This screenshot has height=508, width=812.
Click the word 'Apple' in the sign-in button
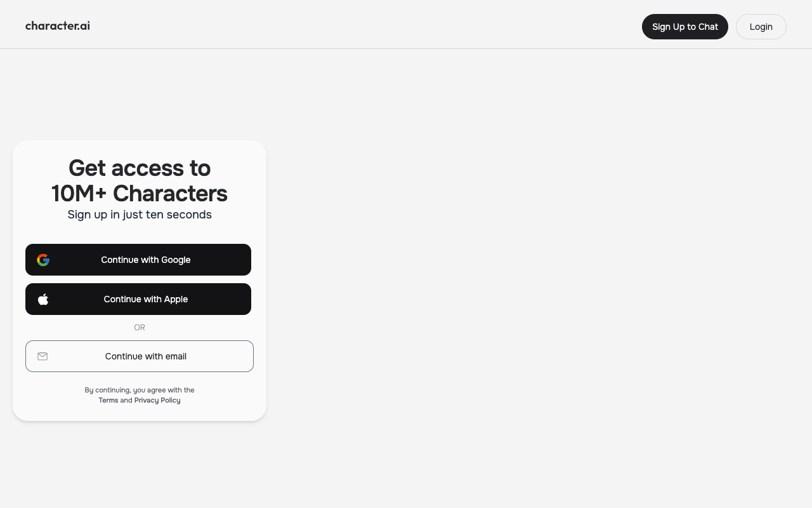[176, 299]
